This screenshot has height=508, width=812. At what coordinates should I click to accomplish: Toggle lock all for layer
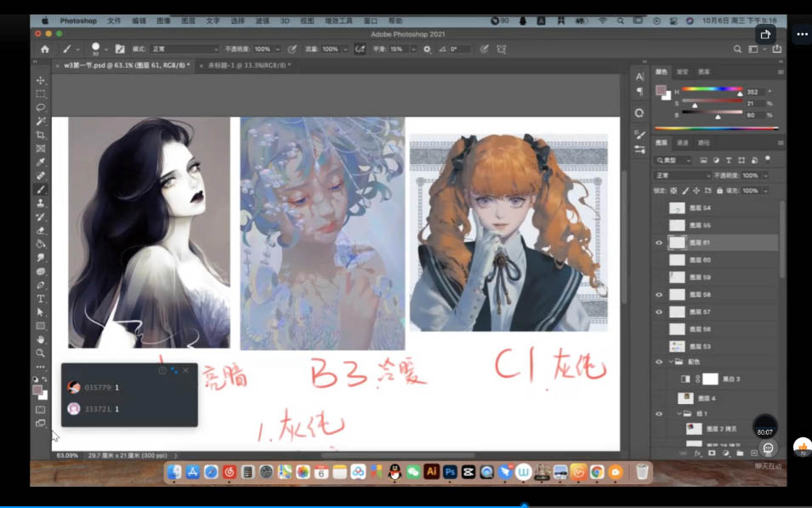click(x=719, y=191)
